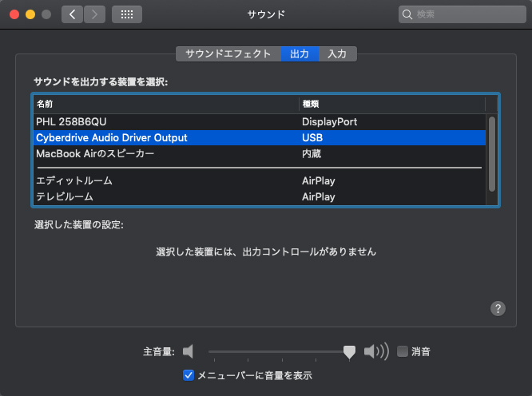The height and width of the screenshot is (396, 532).
Task: Click the device list scrollbar
Action: point(491,154)
